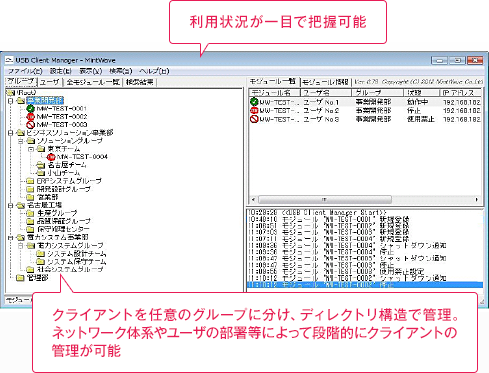This screenshot has width=489, height=373.
Task: Click folder icon of 名古屋チーム
Action: 41,165
